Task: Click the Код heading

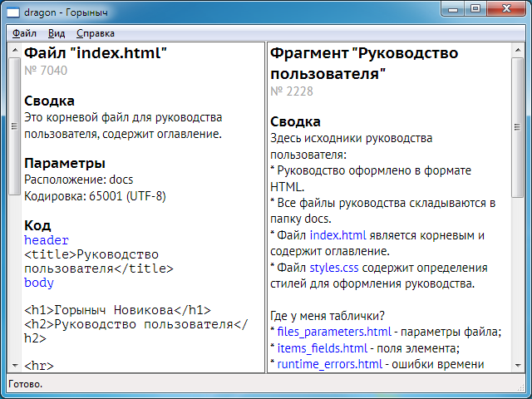Action: click(x=37, y=225)
